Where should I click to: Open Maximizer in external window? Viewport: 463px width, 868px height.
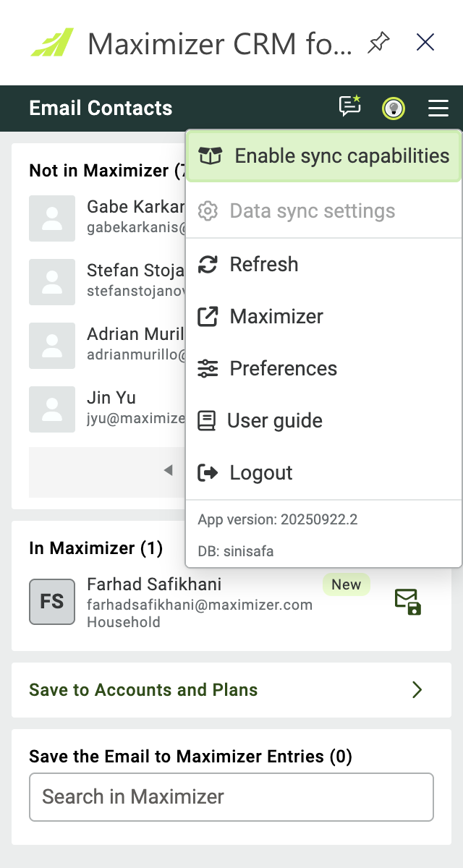pos(323,316)
